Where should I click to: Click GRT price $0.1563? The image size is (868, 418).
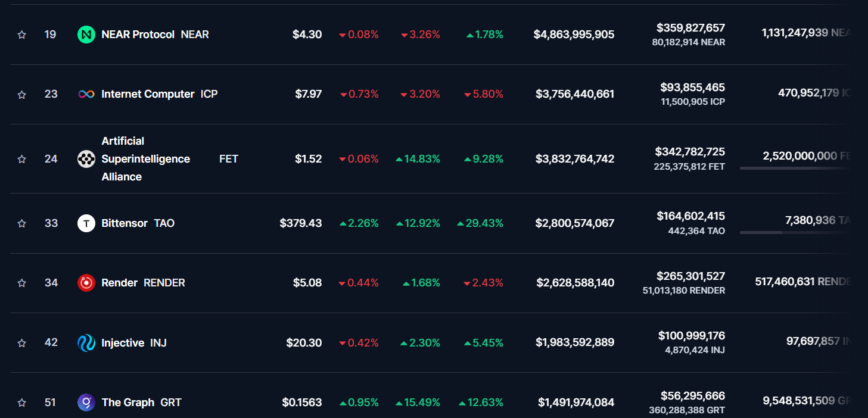[x=302, y=403]
